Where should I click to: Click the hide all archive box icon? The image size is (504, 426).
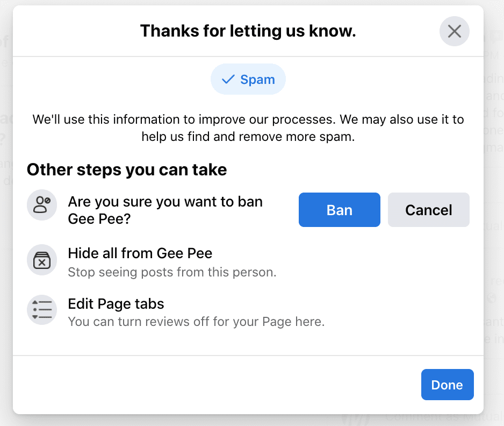pyautogui.click(x=42, y=260)
